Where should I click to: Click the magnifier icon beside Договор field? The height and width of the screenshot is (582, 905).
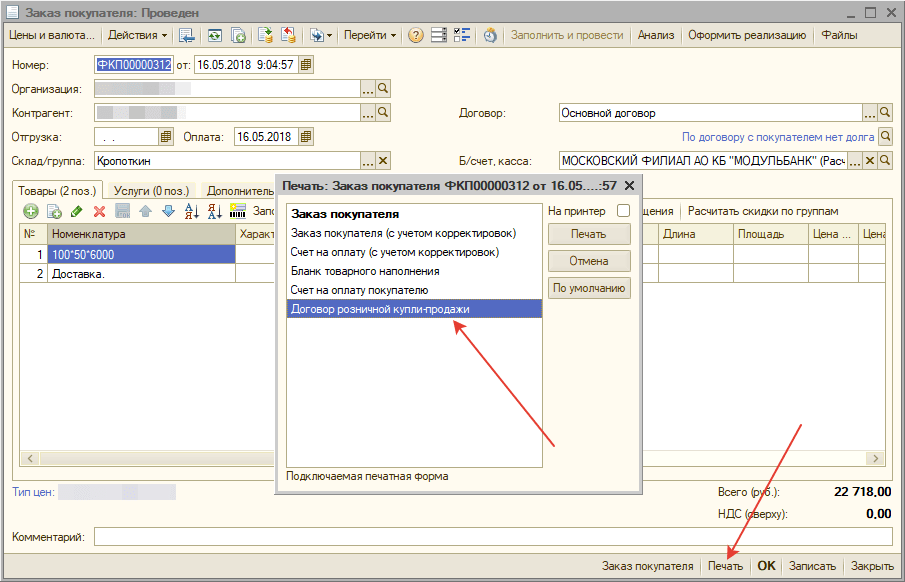tap(884, 113)
